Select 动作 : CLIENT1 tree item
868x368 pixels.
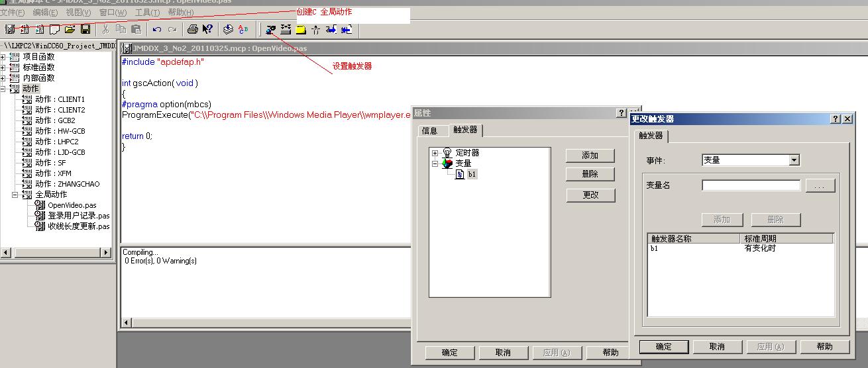tap(60, 99)
